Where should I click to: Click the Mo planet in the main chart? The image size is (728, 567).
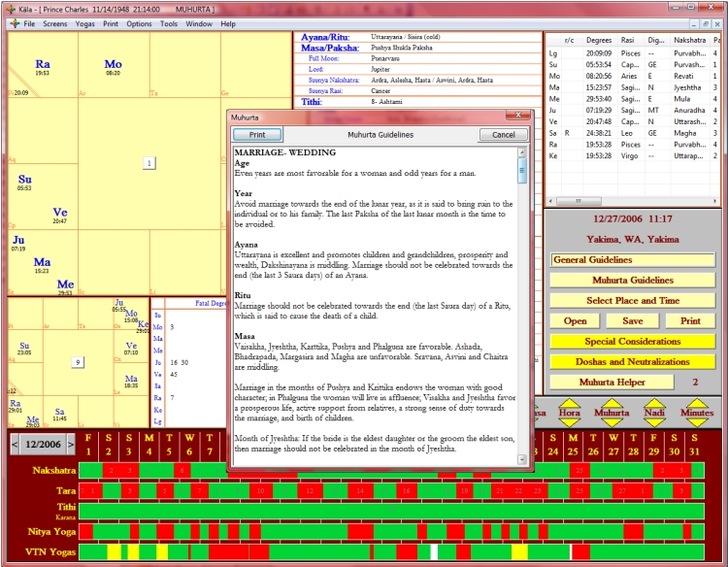[x=113, y=64]
